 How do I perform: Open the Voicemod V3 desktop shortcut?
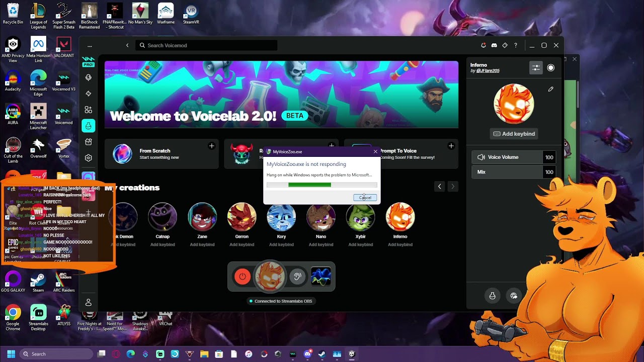point(64,80)
